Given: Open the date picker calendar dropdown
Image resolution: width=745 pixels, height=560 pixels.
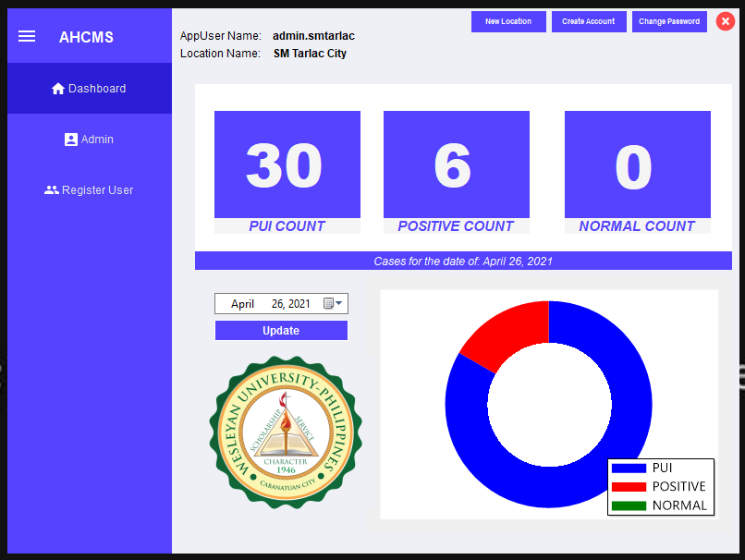Looking at the screenshot, I should point(334,304).
